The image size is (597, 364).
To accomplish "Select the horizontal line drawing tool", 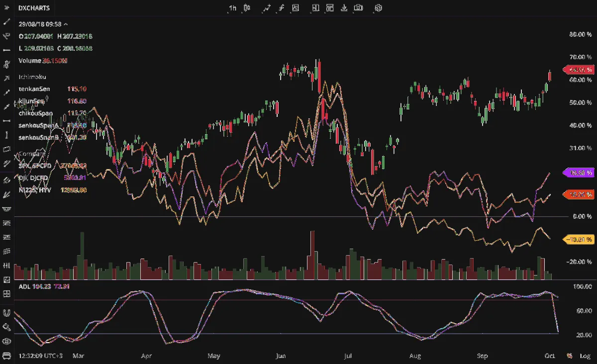I will click(x=6, y=50).
